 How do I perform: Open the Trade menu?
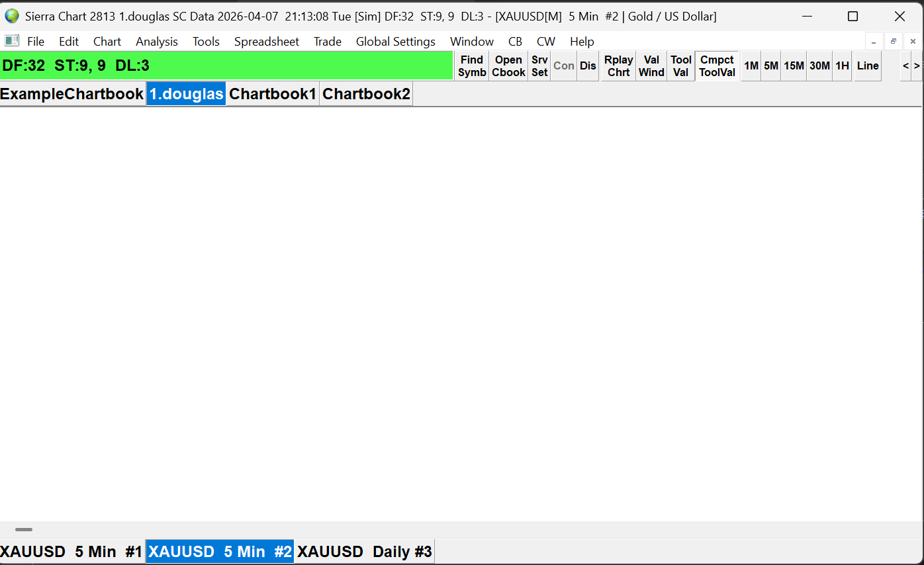tap(328, 42)
